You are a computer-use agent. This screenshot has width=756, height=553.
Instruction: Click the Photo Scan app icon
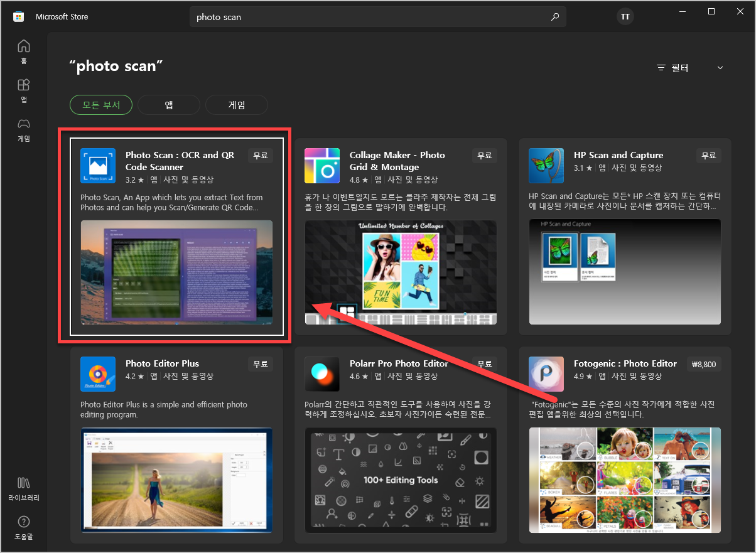(98, 166)
